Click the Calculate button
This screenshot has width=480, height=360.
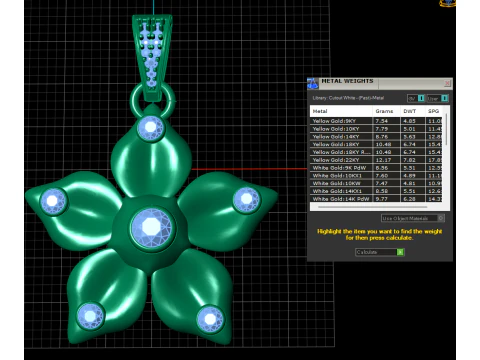pyautogui.click(x=380, y=252)
